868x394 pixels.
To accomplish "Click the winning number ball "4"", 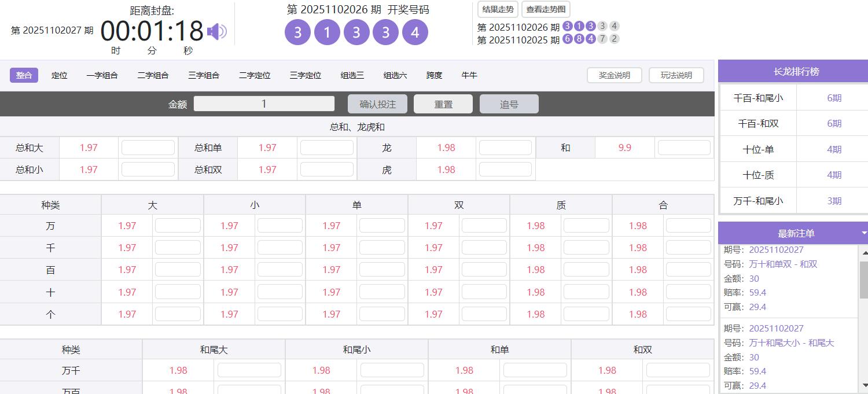I will click(x=415, y=32).
